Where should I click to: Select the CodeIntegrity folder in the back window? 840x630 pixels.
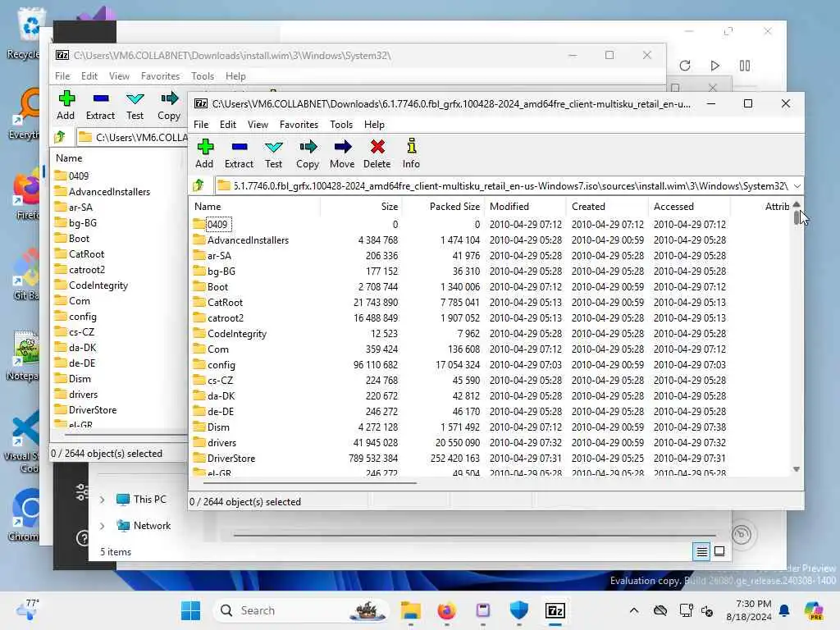tap(98, 285)
